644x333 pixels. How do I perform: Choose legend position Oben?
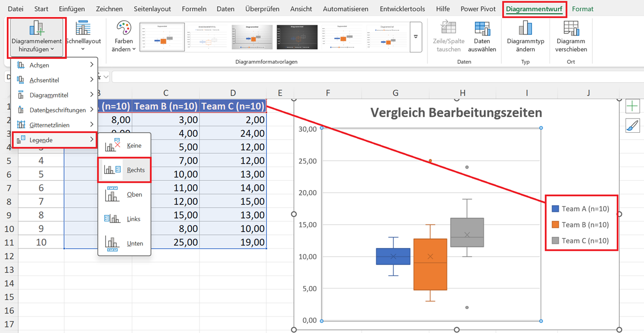click(x=125, y=194)
